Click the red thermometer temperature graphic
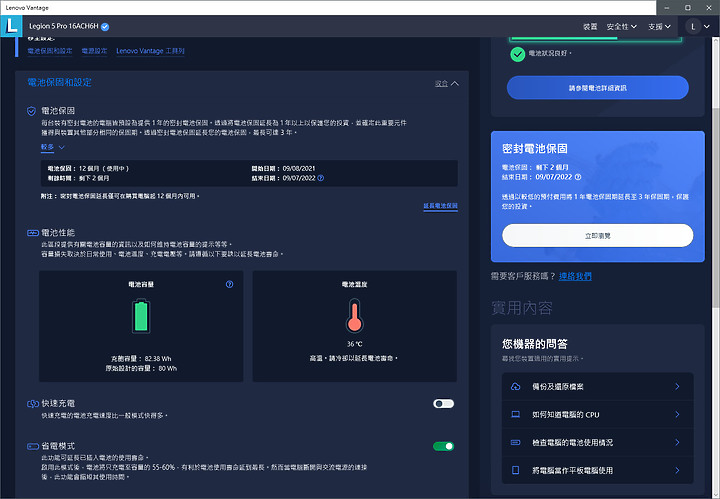 pyautogui.click(x=354, y=316)
